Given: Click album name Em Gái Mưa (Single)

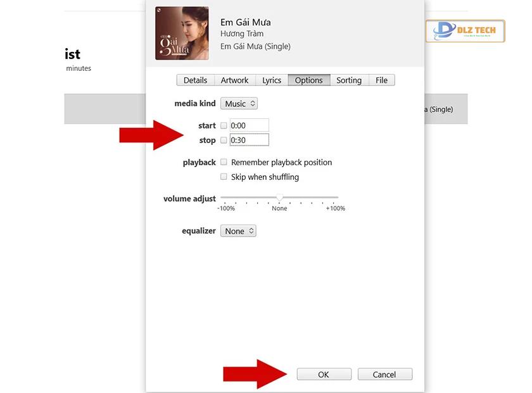Looking at the screenshot, I should click(x=255, y=46).
